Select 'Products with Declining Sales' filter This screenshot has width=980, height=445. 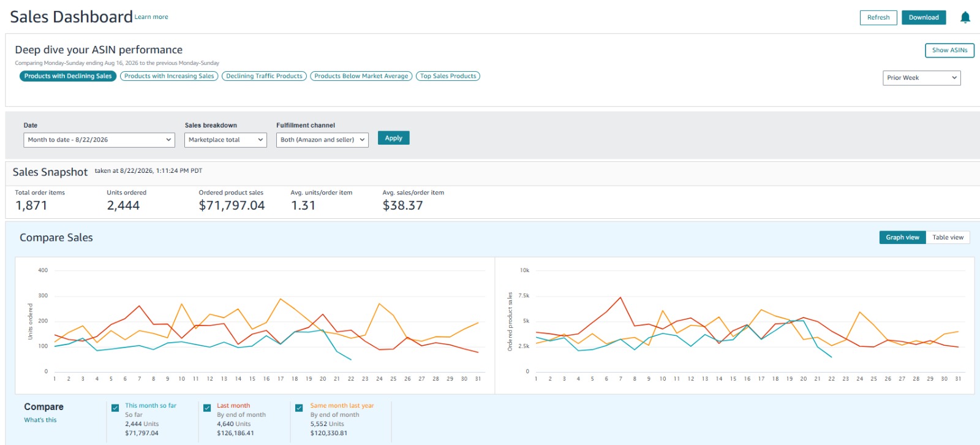(68, 76)
